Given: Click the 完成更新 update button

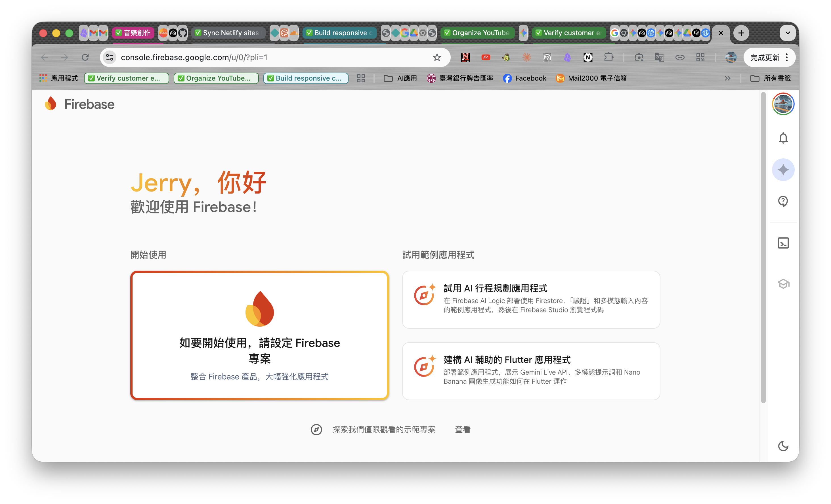Looking at the screenshot, I should click(765, 57).
